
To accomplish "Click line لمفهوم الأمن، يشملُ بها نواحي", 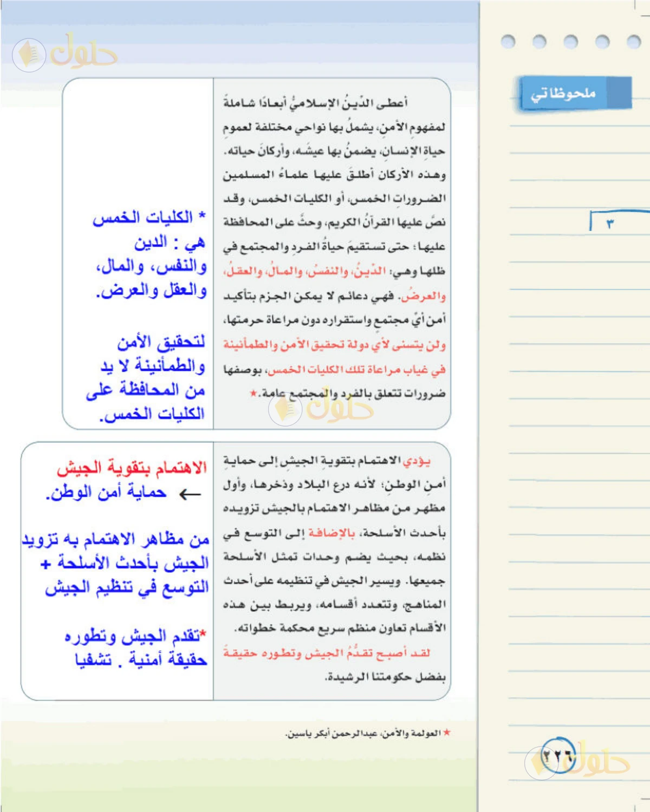I will [x=334, y=127].
